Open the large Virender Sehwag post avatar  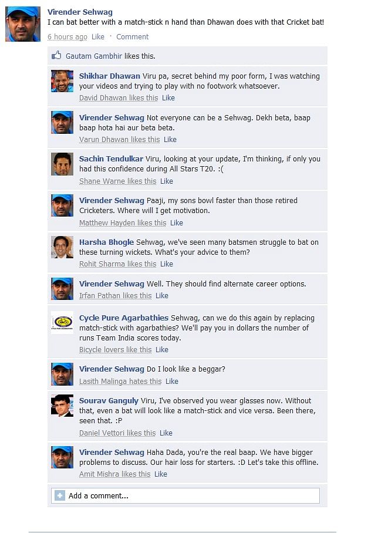[23, 24]
